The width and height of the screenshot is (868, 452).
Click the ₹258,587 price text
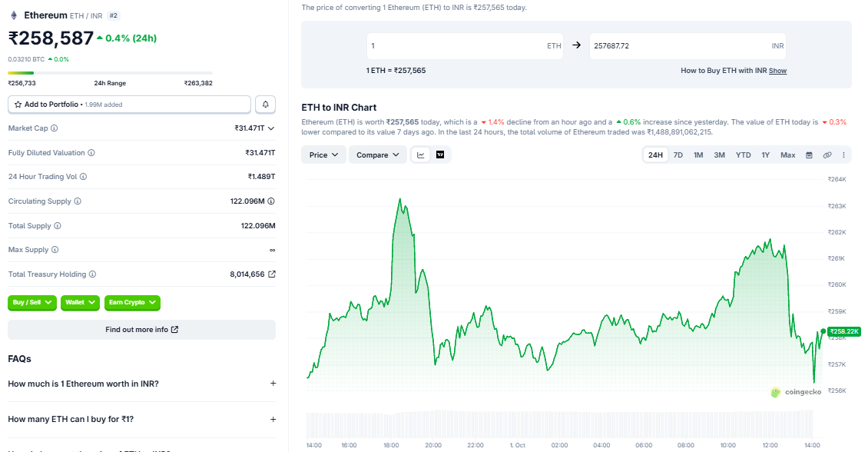click(x=51, y=38)
